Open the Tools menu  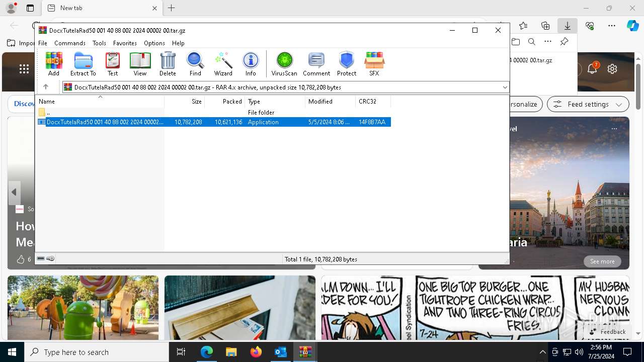click(99, 43)
